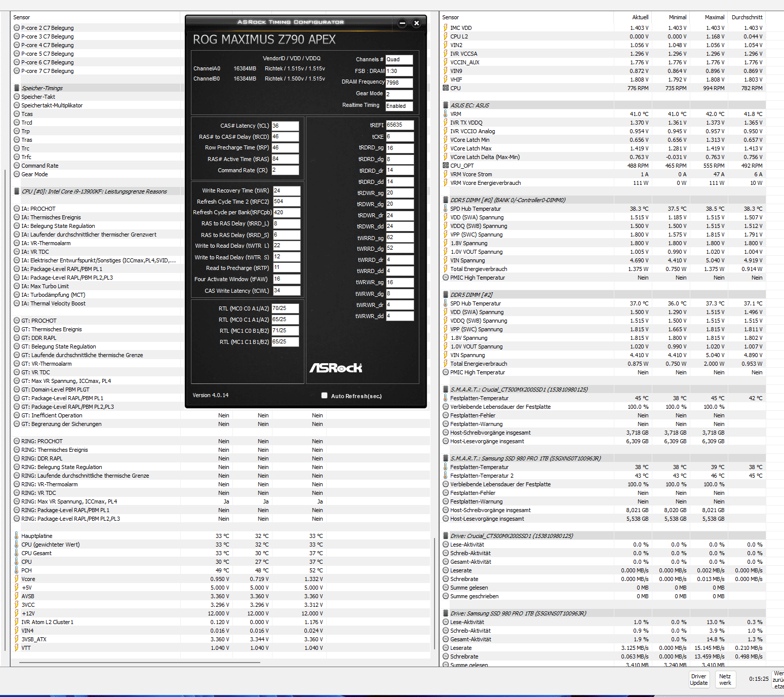Viewport: 784px width, 697px height.
Task: Click the Channels # field showing Quad
Action: click(x=399, y=59)
